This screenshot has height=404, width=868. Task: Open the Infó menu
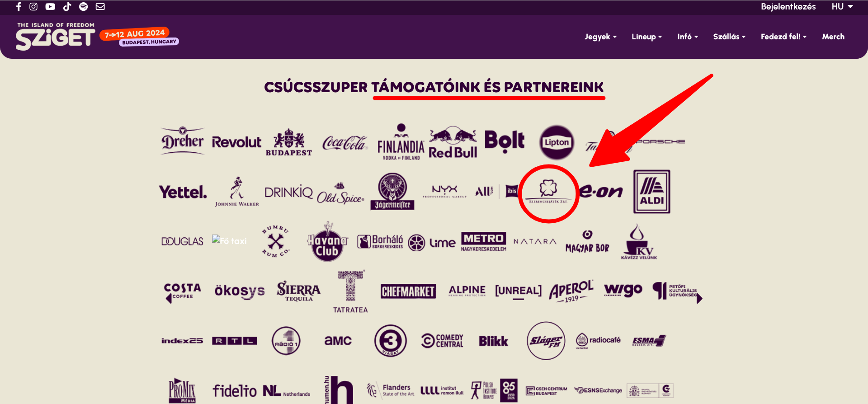pos(688,37)
